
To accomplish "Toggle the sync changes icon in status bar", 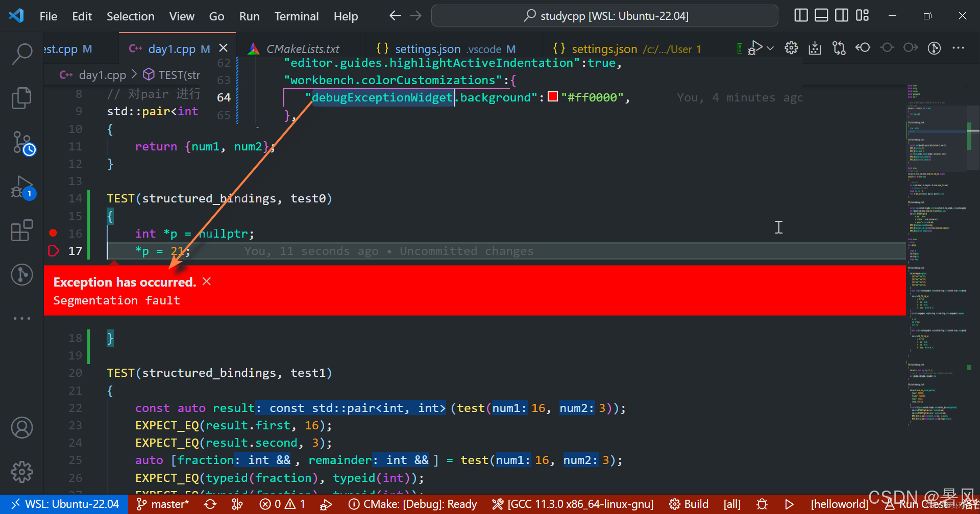I will point(210,504).
